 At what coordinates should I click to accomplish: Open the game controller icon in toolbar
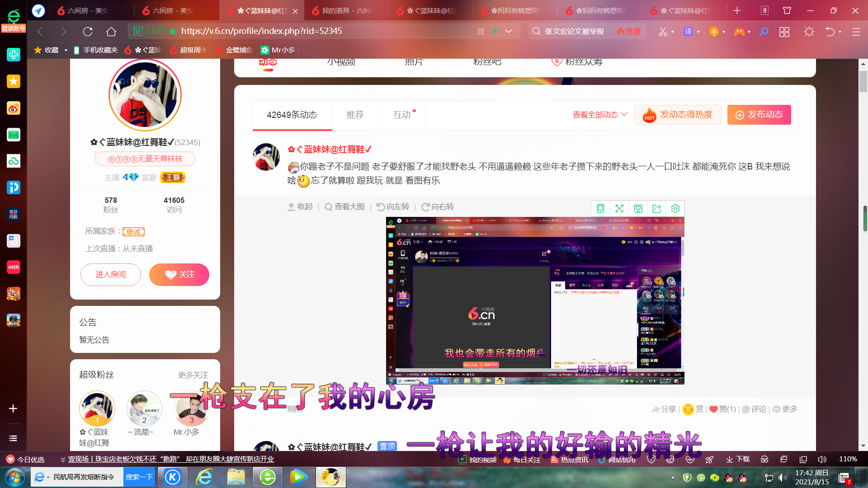(x=739, y=32)
